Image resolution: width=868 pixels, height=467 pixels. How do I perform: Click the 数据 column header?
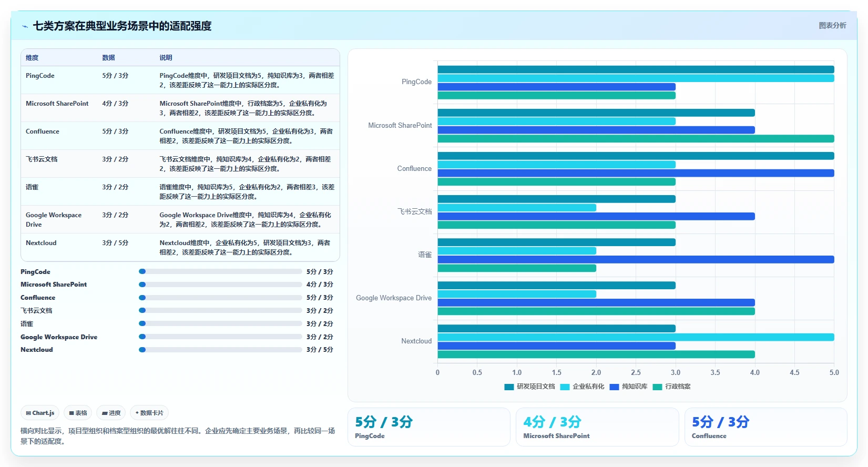(109, 58)
